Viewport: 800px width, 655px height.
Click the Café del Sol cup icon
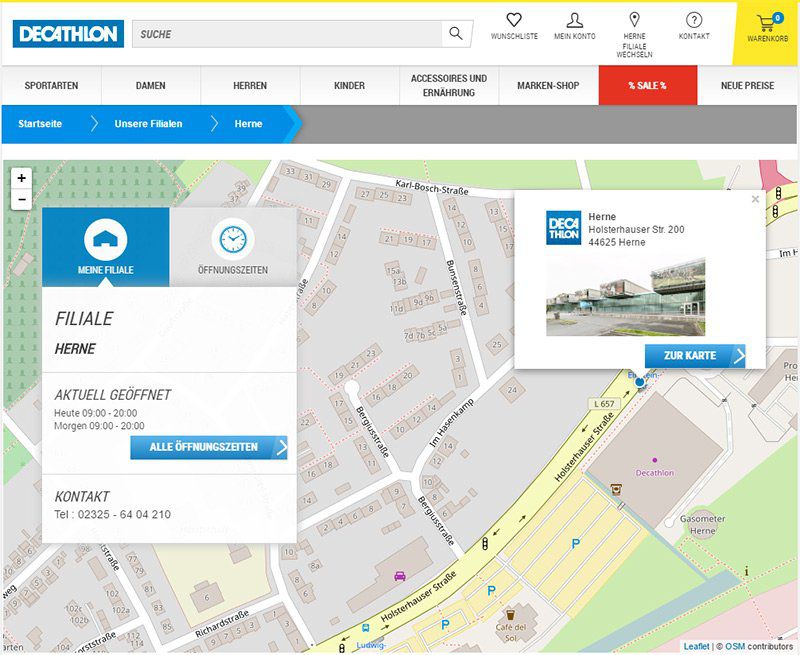510,614
